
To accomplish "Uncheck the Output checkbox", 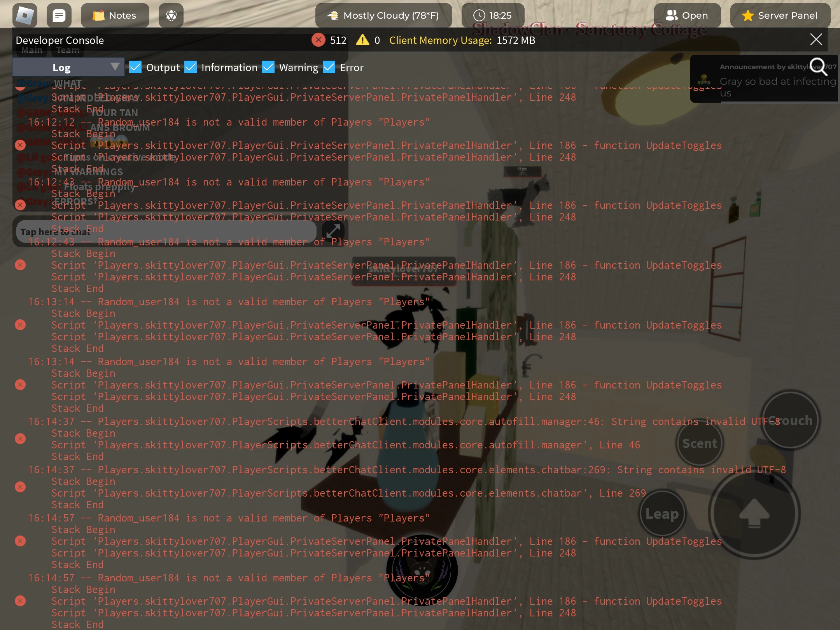I will [135, 67].
